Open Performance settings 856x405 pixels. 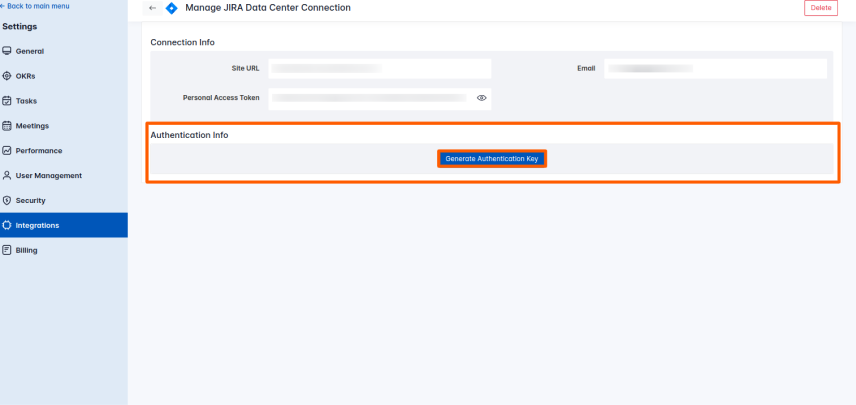(64, 151)
